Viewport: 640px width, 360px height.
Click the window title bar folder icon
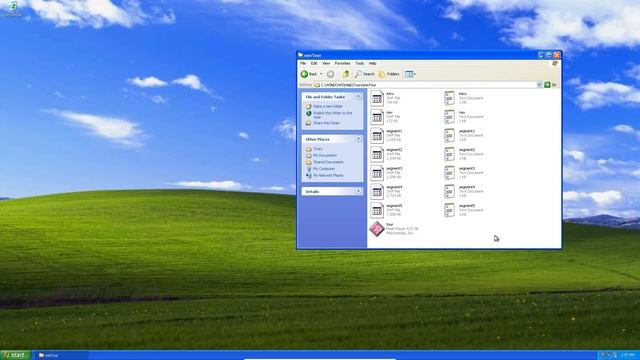[300, 55]
